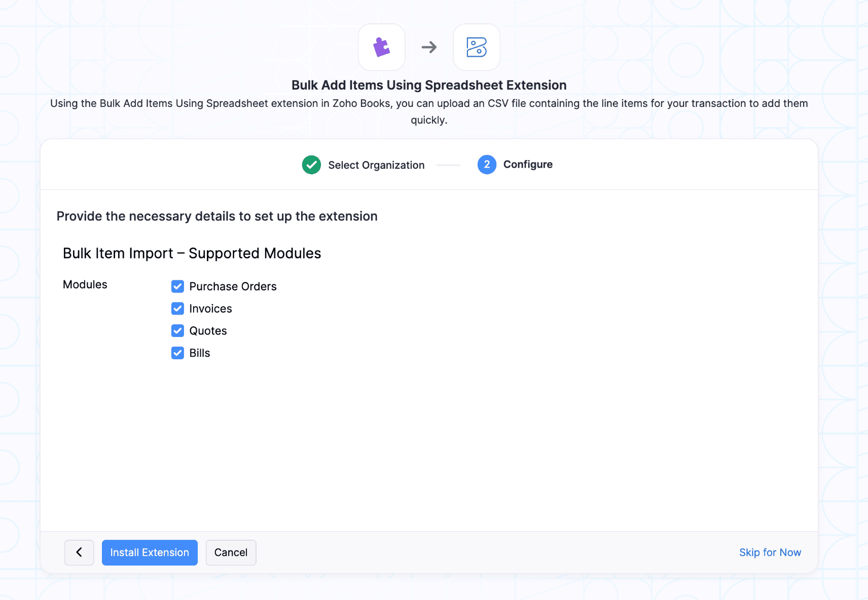Click the Modules field label
This screenshot has height=600, width=868.
click(85, 285)
